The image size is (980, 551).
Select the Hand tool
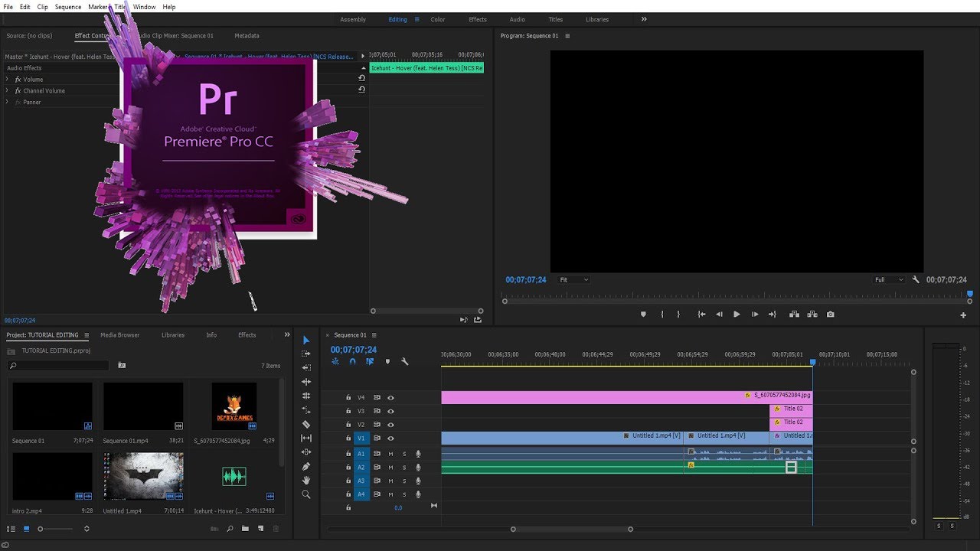coord(306,480)
